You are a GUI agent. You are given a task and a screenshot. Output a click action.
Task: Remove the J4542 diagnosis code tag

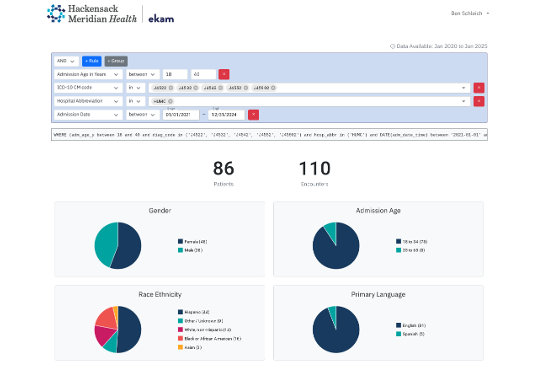221,88
